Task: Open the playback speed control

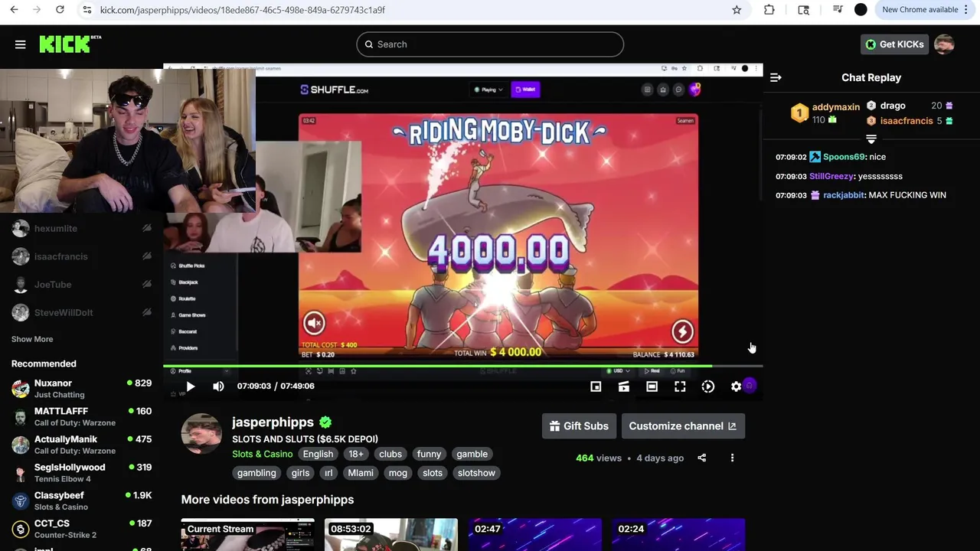Action: (708, 386)
